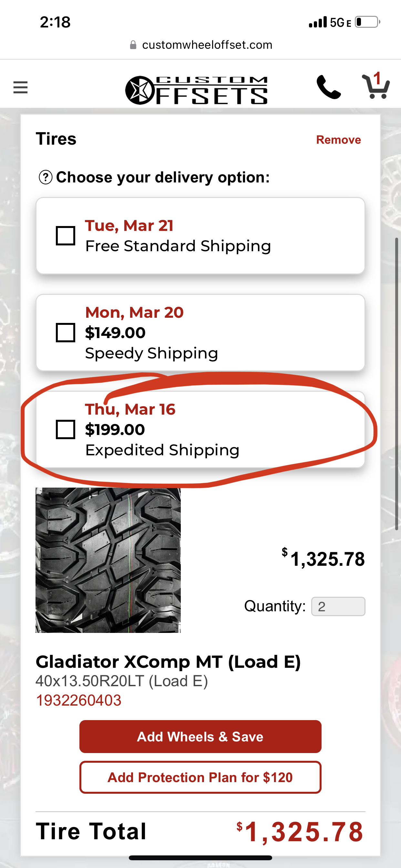The image size is (401, 868).
Task: Remove the tires from the cart
Action: coord(338,139)
